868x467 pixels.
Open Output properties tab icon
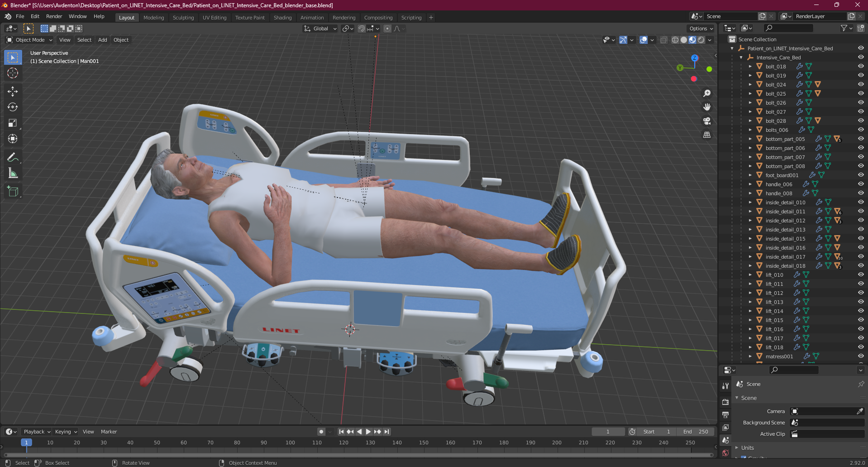(x=725, y=414)
